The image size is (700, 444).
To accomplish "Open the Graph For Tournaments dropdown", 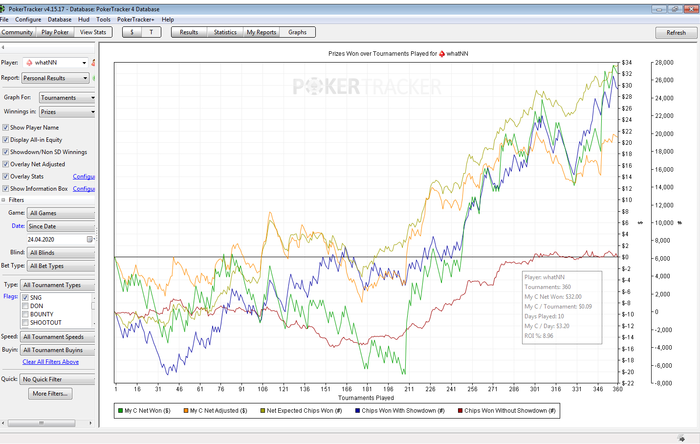I will point(67,98).
